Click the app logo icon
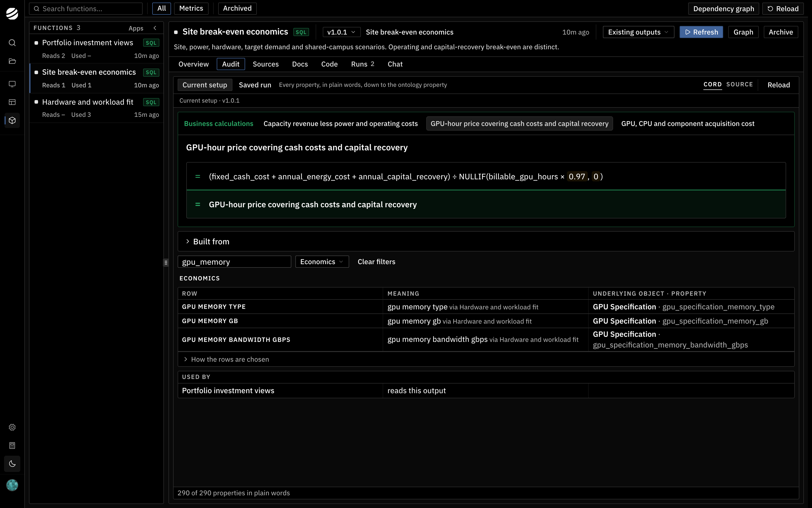812x508 pixels. point(12,13)
